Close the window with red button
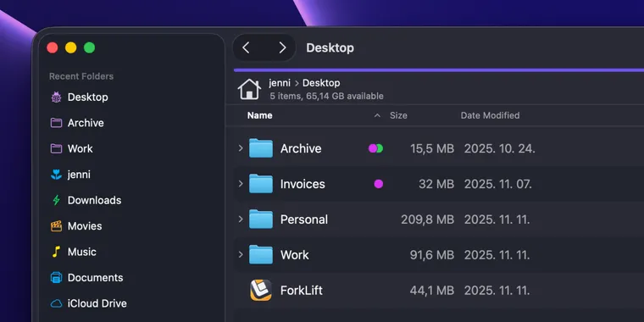644x322 pixels. pyautogui.click(x=53, y=47)
